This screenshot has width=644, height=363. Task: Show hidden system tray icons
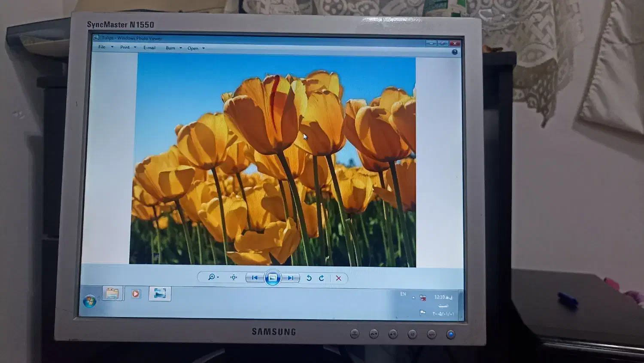tap(413, 297)
